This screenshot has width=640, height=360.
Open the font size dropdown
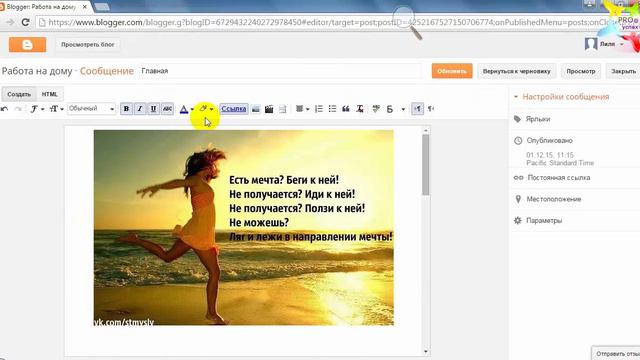click(x=56, y=109)
